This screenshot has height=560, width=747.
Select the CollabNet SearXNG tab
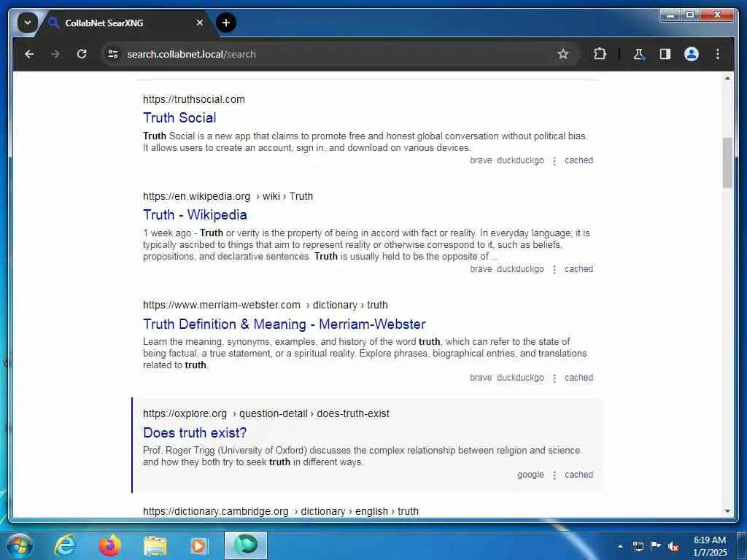(x=124, y=23)
